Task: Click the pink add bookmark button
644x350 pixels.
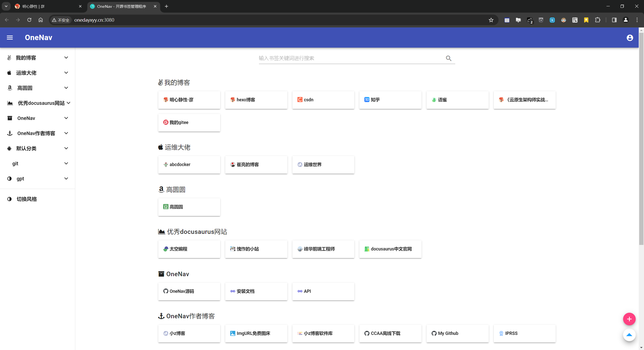Action: click(x=629, y=319)
